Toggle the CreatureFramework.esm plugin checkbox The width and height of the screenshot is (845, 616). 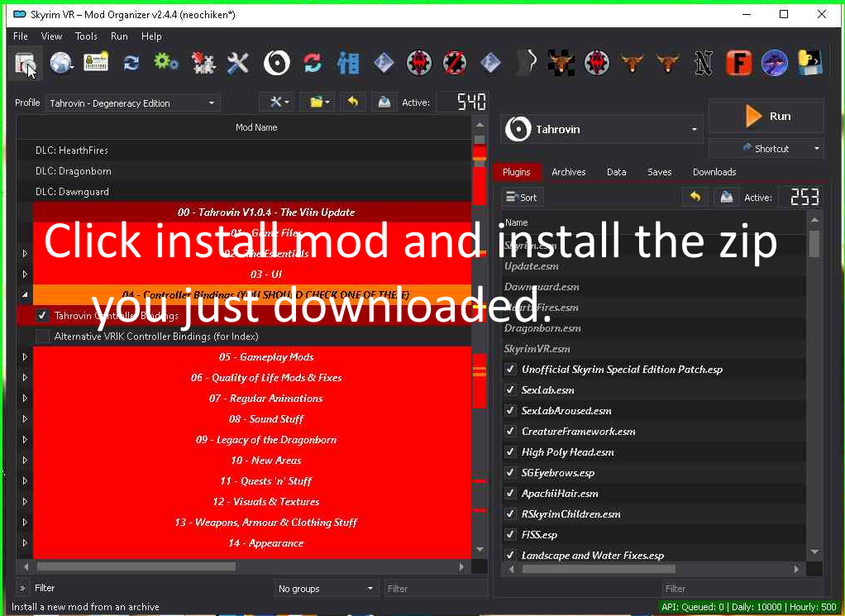pyautogui.click(x=510, y=431)
